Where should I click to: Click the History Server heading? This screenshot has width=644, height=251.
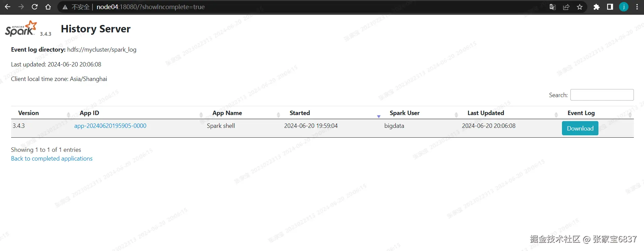click(x=96, y=29)
